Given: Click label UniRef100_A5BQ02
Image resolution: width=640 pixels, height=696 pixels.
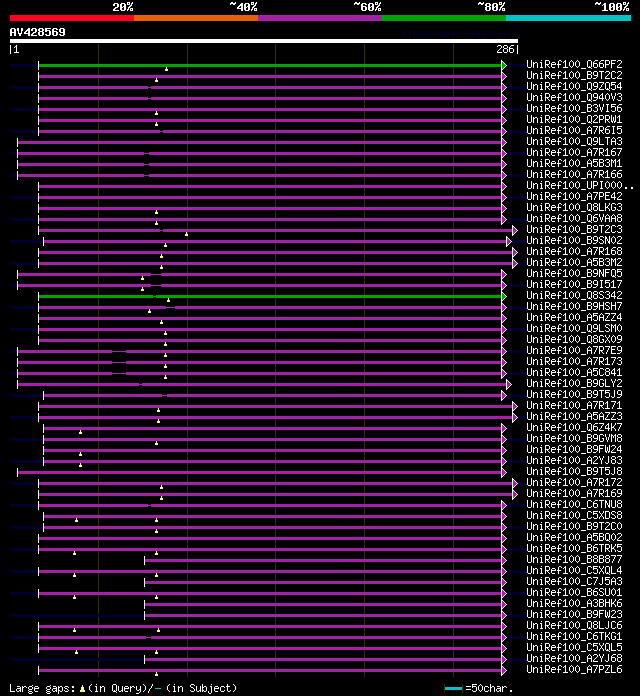Looking at the screenshot, I should click(x=574, y=538).
